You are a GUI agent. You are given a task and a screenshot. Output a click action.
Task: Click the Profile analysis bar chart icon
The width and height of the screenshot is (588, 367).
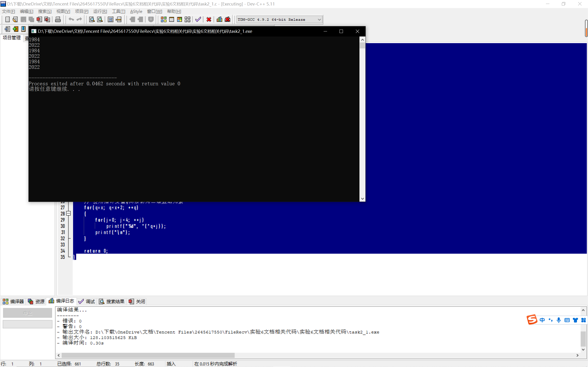(219, 19)
